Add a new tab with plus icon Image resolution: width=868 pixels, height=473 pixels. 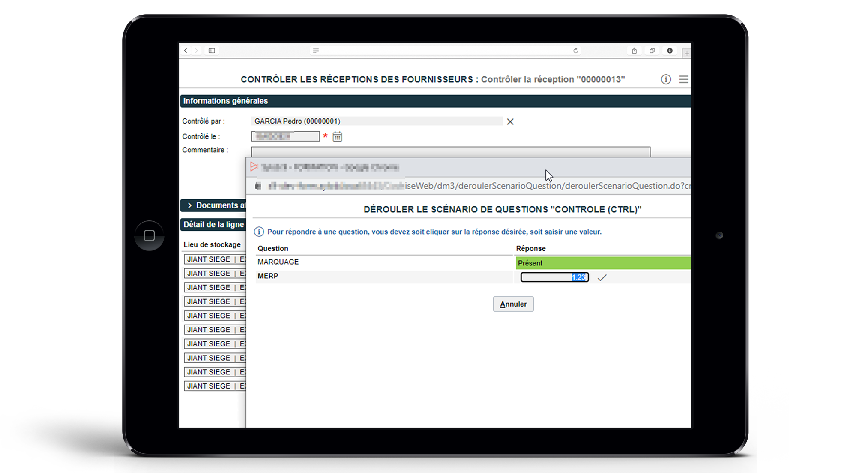(687, 54)
